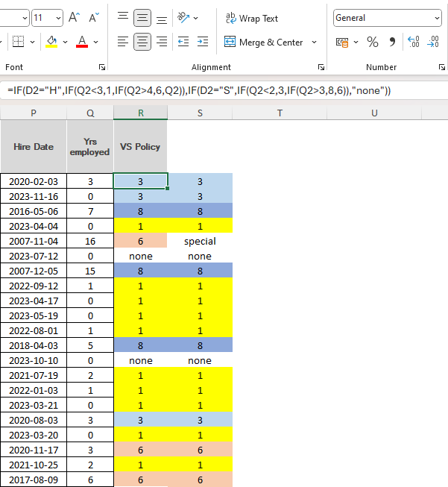Apply accounting number format

coord(342,42)
